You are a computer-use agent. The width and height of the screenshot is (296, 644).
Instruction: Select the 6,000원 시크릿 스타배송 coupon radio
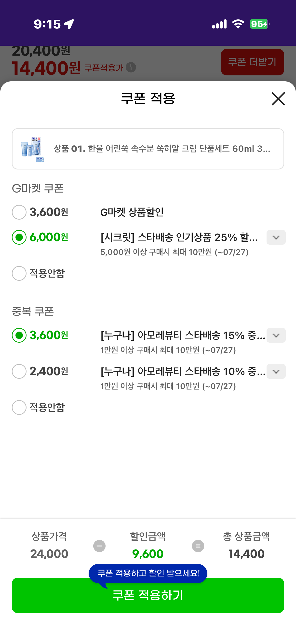point(19,237)
